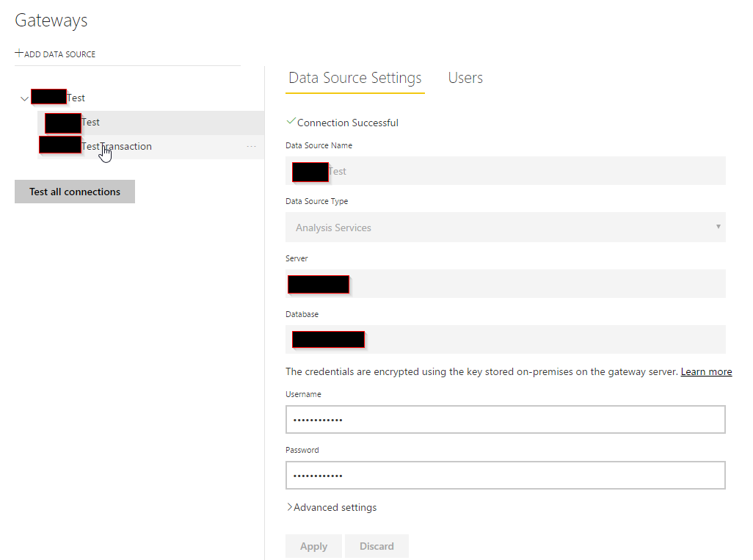Click the Server field
Image resolution: width=753 pixels, height=560 pixels.
(505, 284)
